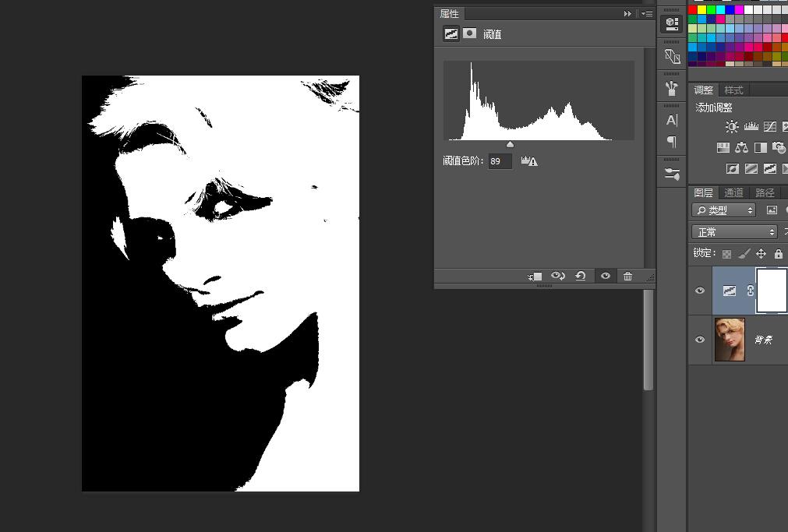Switch to the 图层 (Layers) tab
Image resolution: width=788 pixels, height=532 pixels.
[703, 192]
